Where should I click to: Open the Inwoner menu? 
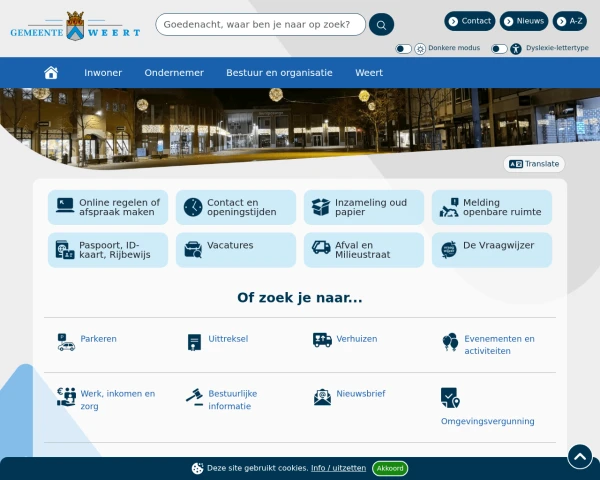click(103, 73)
